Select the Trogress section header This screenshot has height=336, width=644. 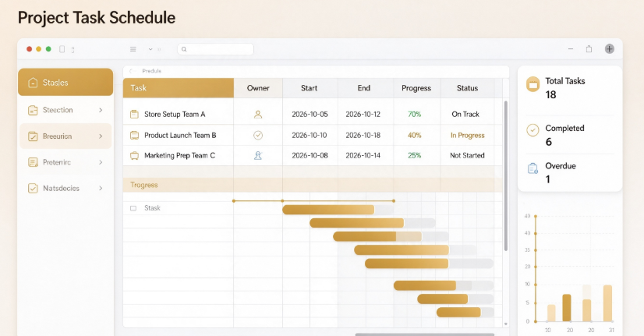(313, 185)
